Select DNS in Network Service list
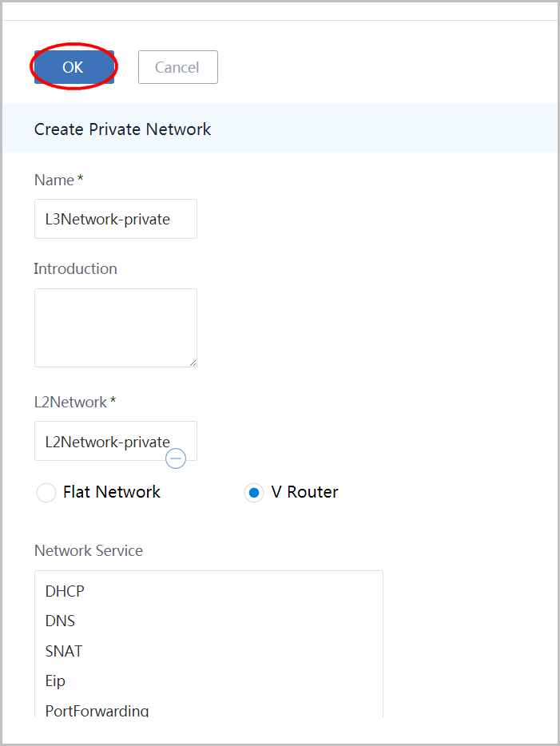The width and height of the screenshot is (560, 746). click(60, 621)
